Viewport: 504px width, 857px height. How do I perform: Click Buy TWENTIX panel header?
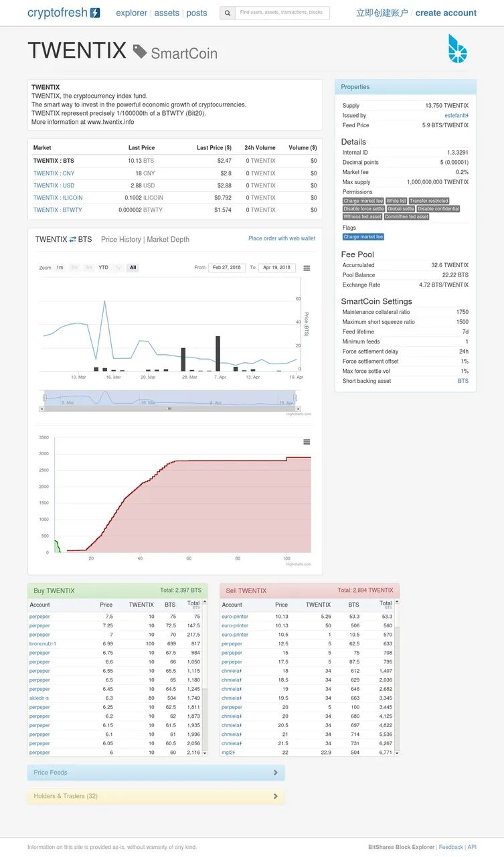pyautogui.click(x=117, y=591)
